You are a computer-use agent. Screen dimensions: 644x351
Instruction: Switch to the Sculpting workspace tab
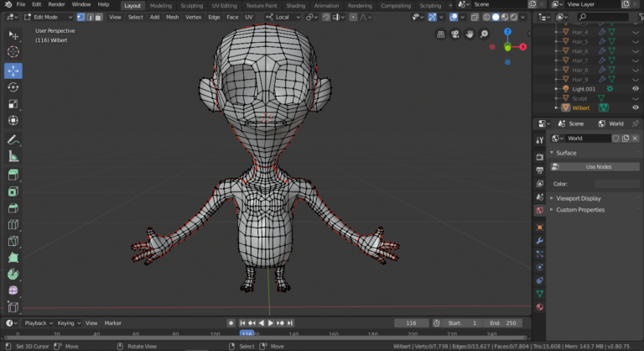[x=192, y=5]
